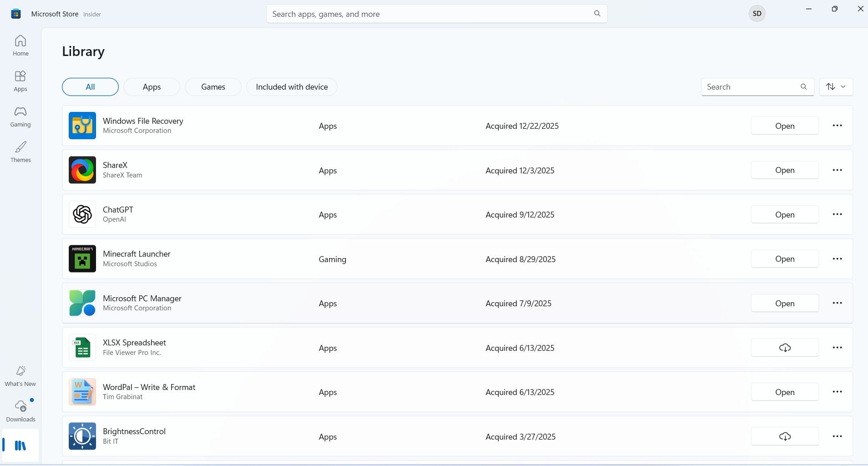
Task: Expand more options for Minecraft Launcher
Action: [837, 259]
